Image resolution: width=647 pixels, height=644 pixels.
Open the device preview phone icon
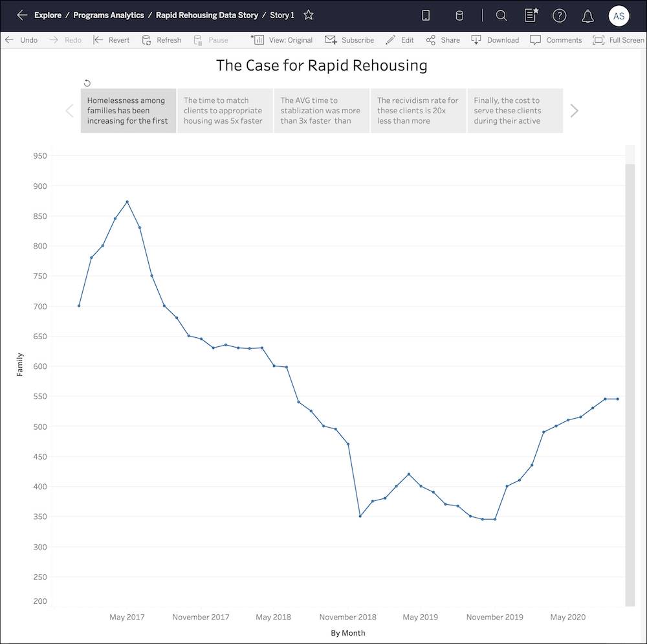click(x=426, y=16)
